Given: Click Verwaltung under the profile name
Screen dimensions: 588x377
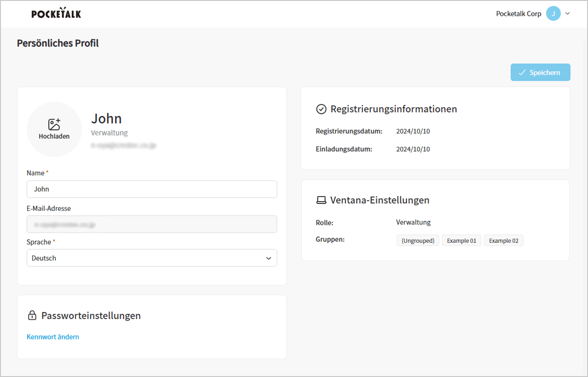Looking at the screenshot, I should click(109, 133).
